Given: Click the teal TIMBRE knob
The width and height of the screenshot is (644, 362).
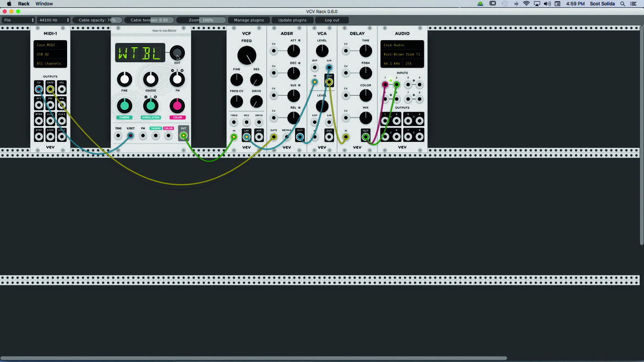Looking at the screenshot, I should coord(124,106).
